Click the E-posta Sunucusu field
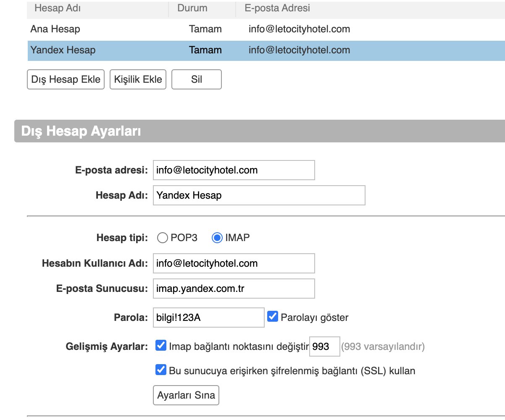 (234, 289)
